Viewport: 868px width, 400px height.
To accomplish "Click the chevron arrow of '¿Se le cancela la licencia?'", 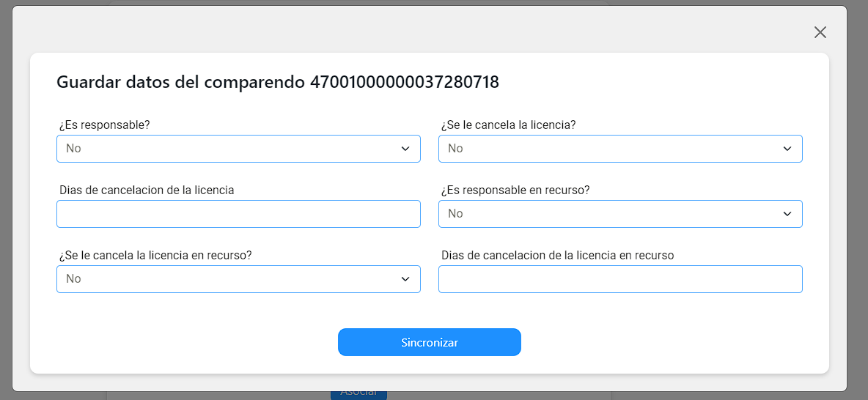I will (787, 149).
